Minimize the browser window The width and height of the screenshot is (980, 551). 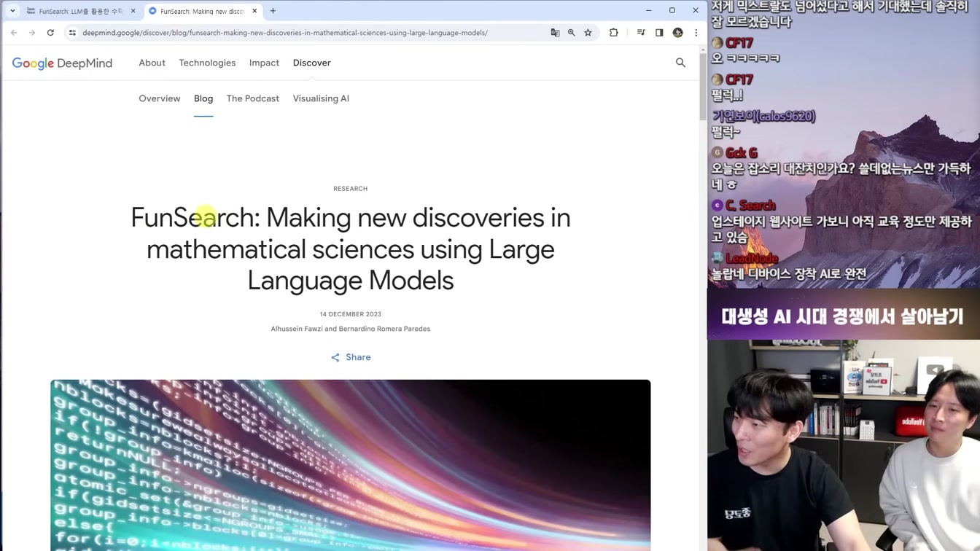pyautogui.click(x=648, y=11)
